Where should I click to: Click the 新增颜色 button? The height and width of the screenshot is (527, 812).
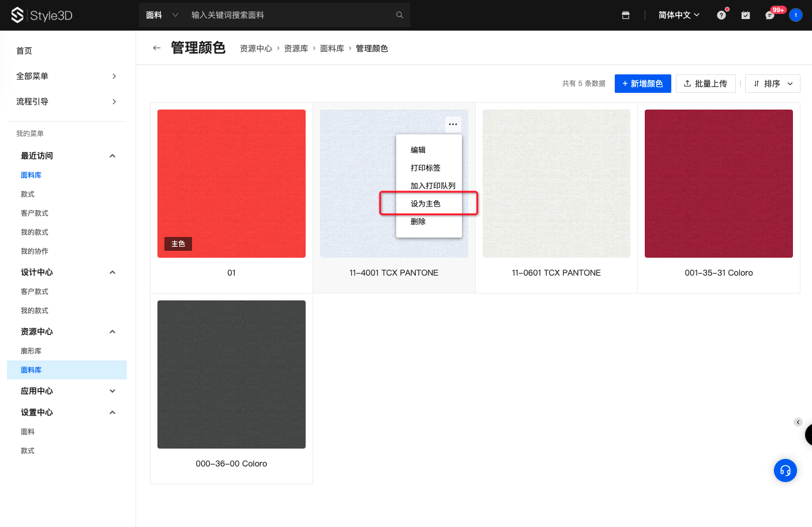coord(642,84)
